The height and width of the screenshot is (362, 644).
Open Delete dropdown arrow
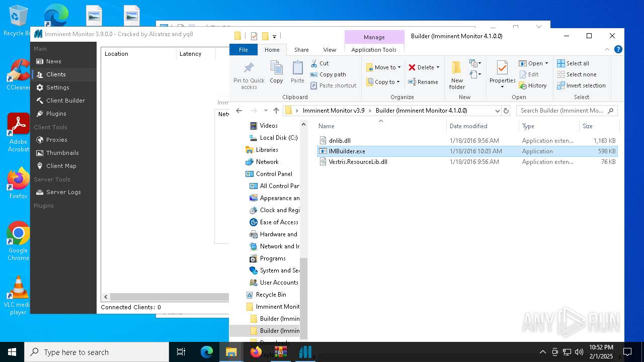(x=438, y=67)
